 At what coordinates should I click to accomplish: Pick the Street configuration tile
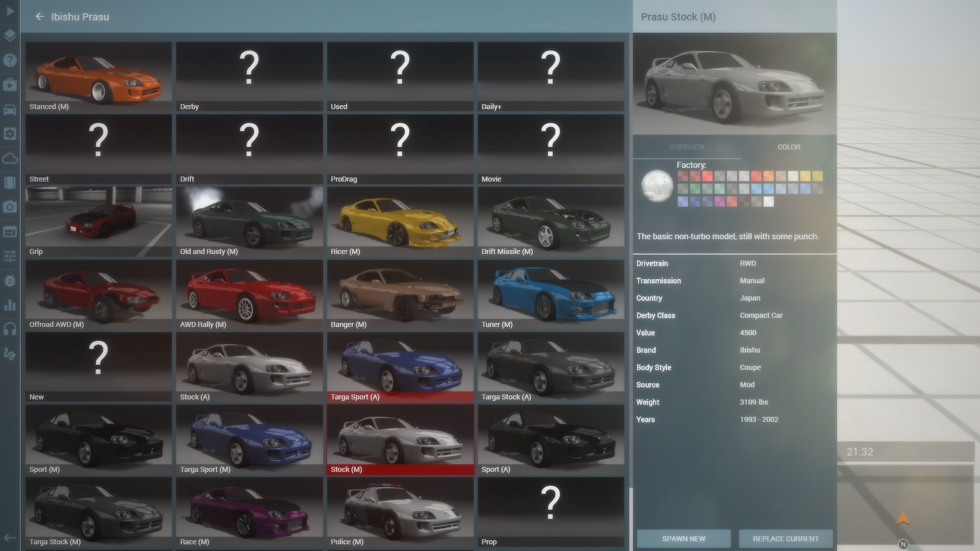click(x=99, y=149)
